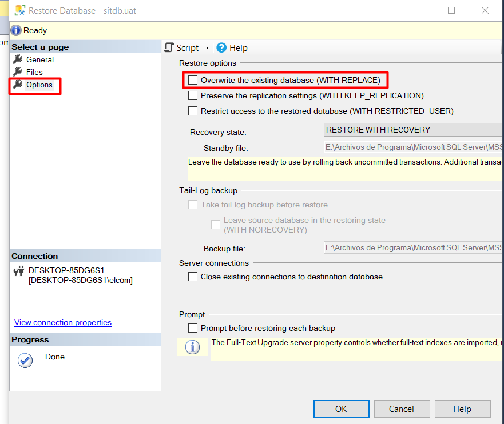The image size is (504, 424).
Task: Enable Close existing connections to destination database
Action: pos(193,277)
